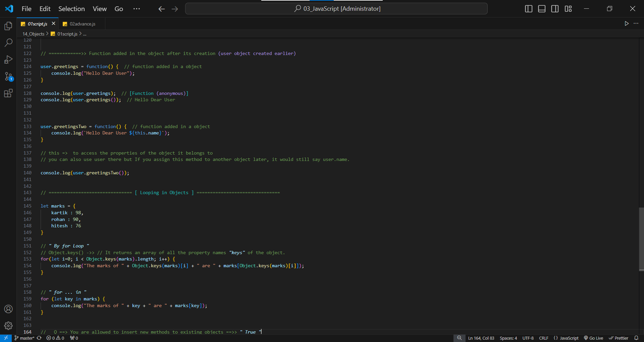This screenshot has height=342, width=644.
Task: Run the code with the play icon
Action: [626, 24]
